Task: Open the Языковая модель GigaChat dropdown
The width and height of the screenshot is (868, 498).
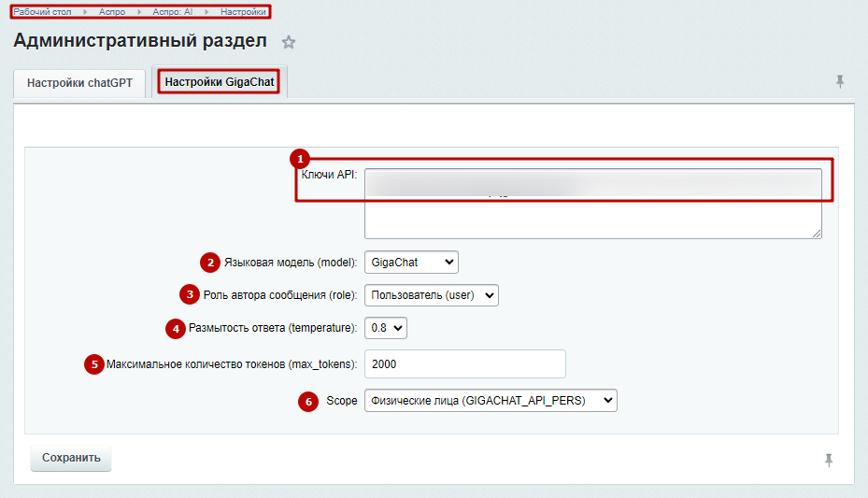Action: (411, 263)
